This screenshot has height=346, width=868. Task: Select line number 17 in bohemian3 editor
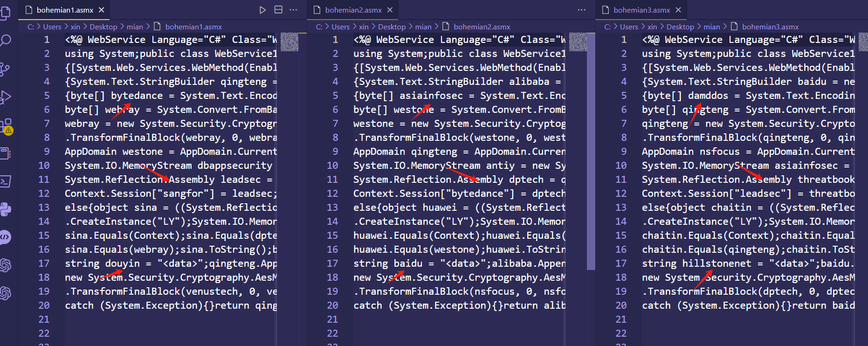click(x=621, y=263)
